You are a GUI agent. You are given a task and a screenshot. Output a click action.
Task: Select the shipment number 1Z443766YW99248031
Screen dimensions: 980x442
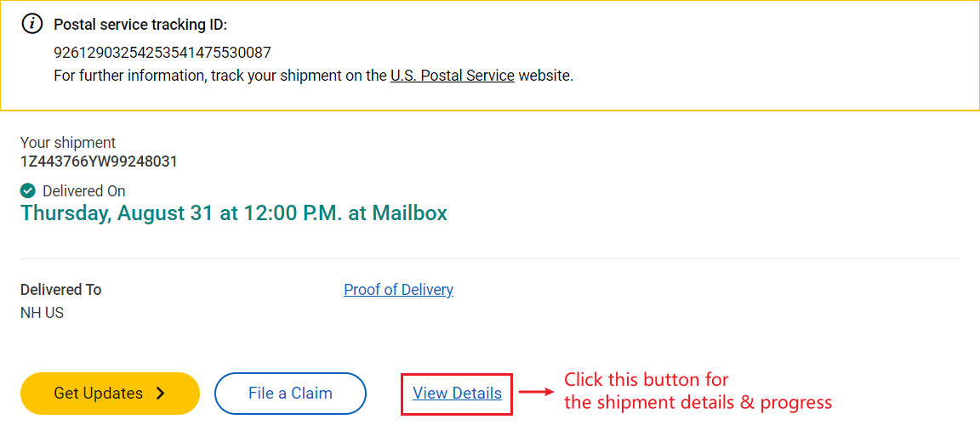(99, 161)
